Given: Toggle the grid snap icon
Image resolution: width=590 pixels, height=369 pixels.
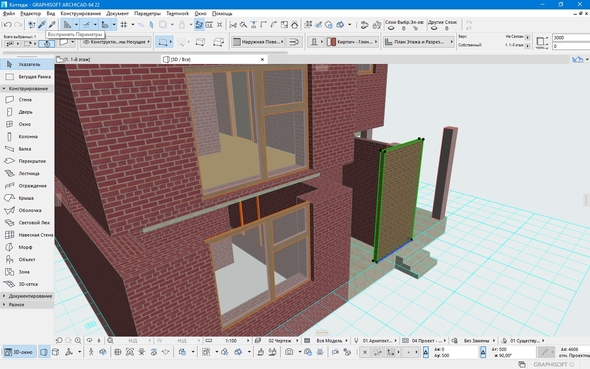Looking at the screenshot, I should coord(123,25).
